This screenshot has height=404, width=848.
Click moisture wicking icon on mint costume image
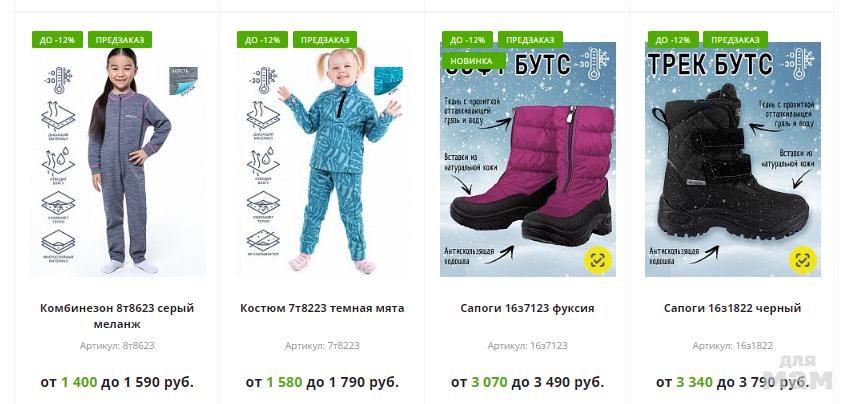tap(263, 165)
